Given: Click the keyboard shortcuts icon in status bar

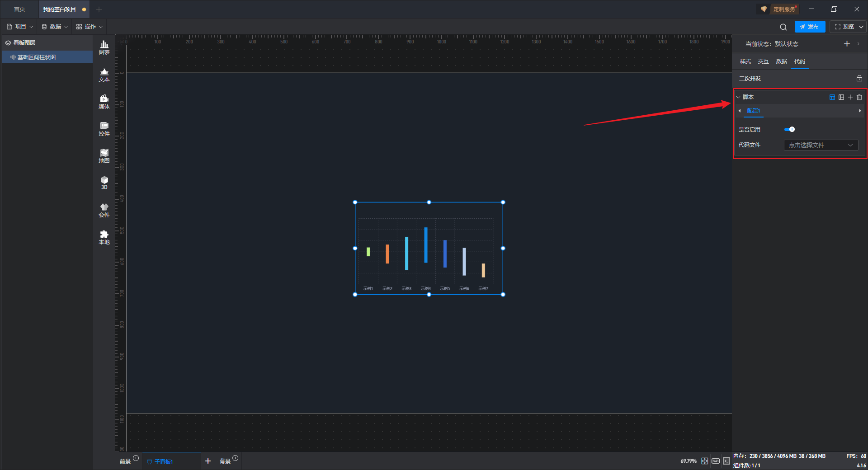Looking at the screenshot, I should coord(716,461).
